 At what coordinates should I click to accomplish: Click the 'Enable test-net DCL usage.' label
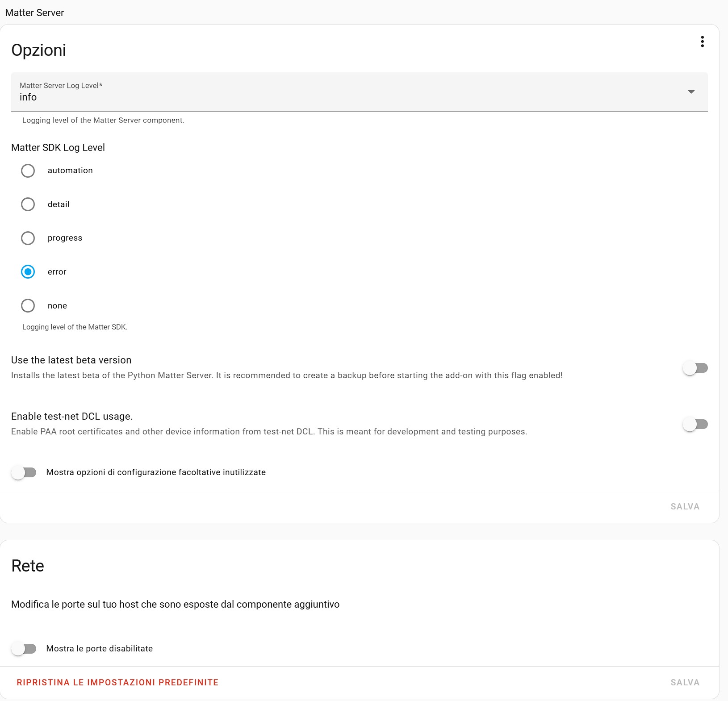click(x=72, y=416)
